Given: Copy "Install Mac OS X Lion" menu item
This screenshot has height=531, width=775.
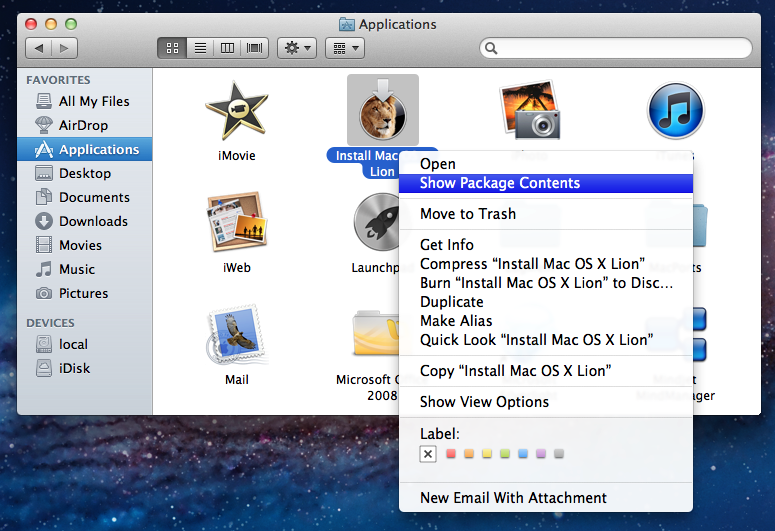Looking at the screenshot, I should (x=546, y=371).
